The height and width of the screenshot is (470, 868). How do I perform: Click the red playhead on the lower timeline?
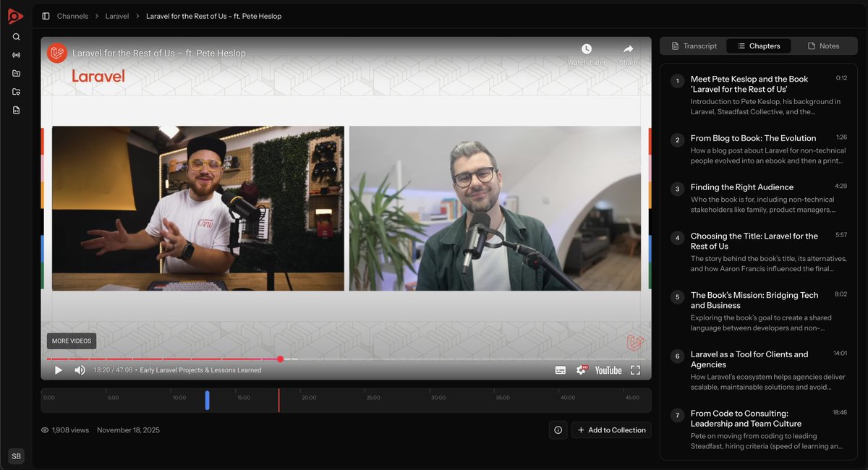pyautogui.click(x=278, y=401)
